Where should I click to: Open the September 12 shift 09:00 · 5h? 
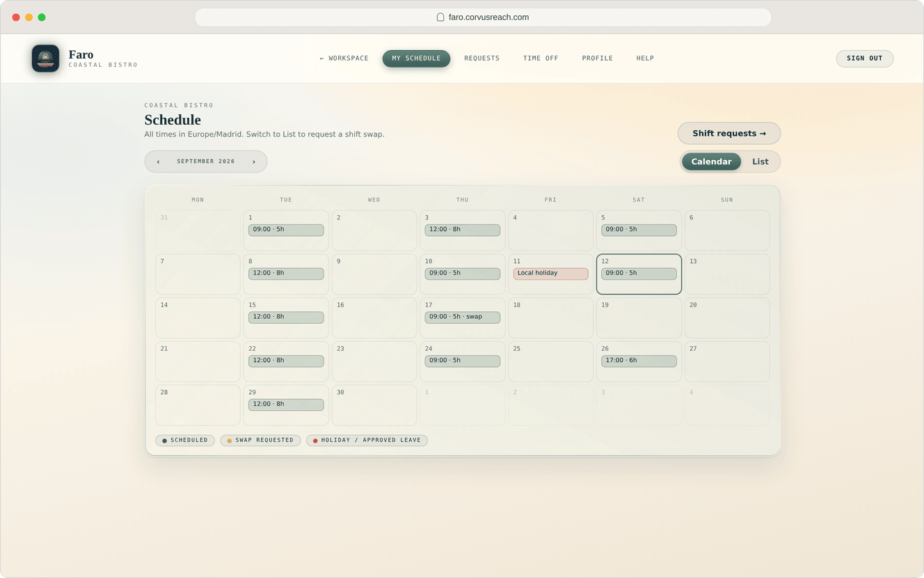[639, 274]
